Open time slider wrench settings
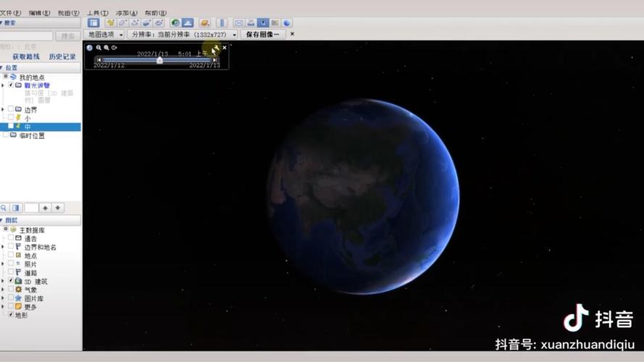The width and height of the screenshot is (644, 362). [216, 49]
